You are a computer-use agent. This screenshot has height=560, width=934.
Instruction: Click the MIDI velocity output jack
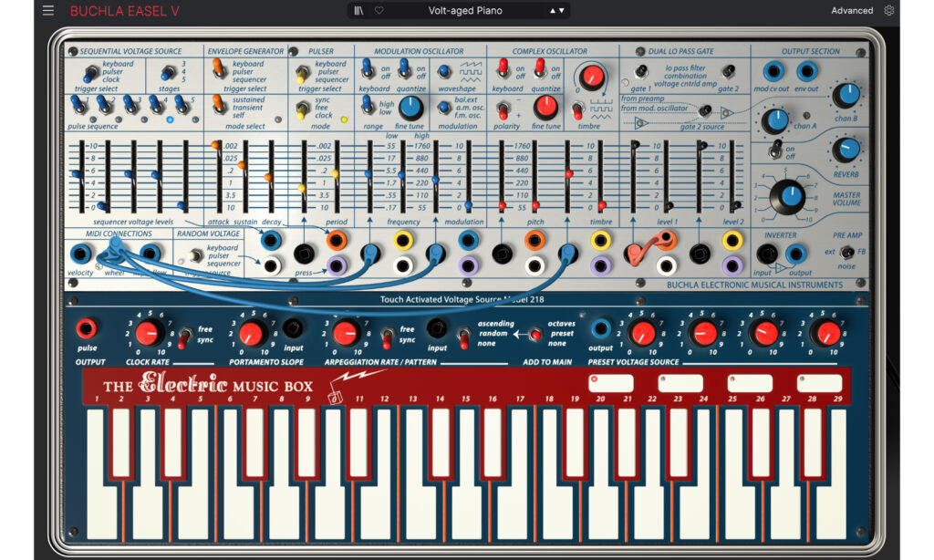tap(80, 253)
